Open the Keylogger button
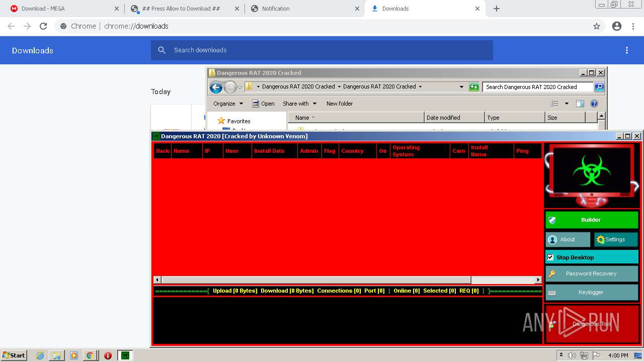The image size is (644, 362). click(x=592, y=292)
